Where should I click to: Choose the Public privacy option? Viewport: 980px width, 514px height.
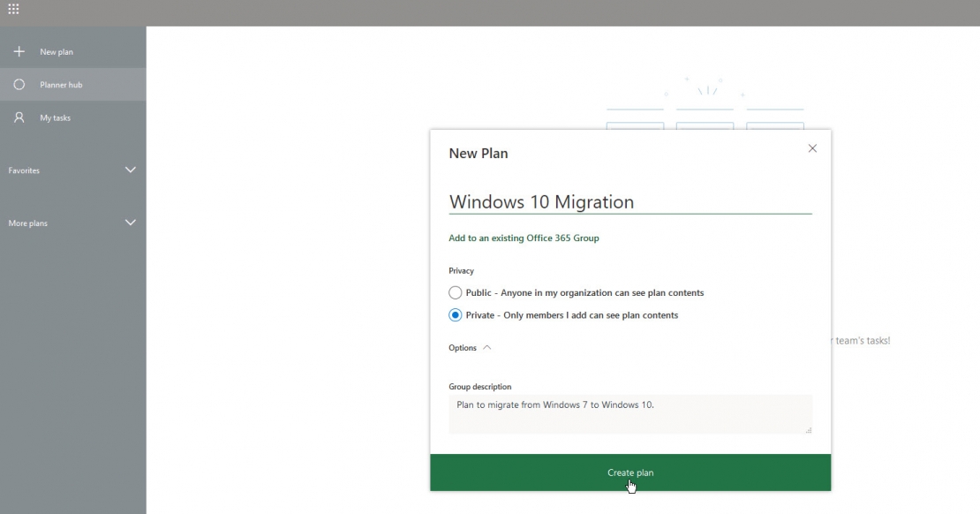pyautogui.click(x=456, y=292)
